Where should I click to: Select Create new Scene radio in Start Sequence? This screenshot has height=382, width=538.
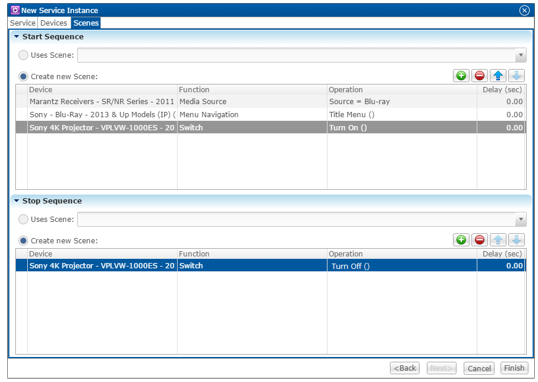click(x=23, y=77)
